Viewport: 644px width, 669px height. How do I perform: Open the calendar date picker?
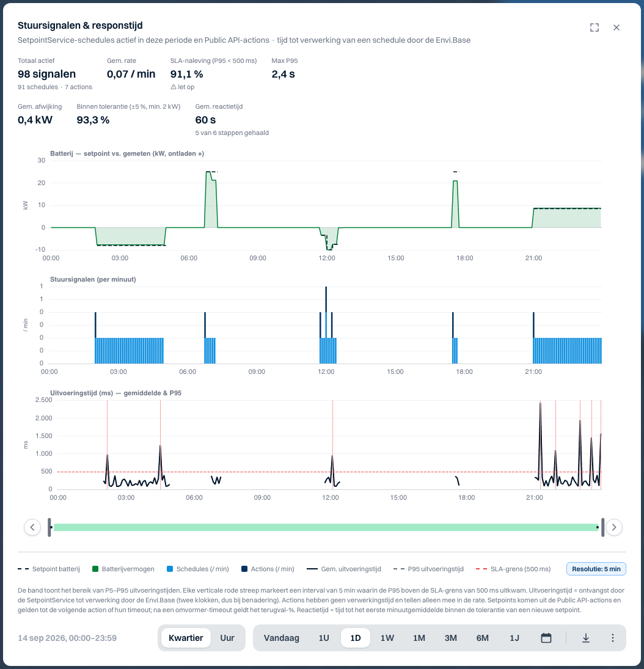coord(546,638)
